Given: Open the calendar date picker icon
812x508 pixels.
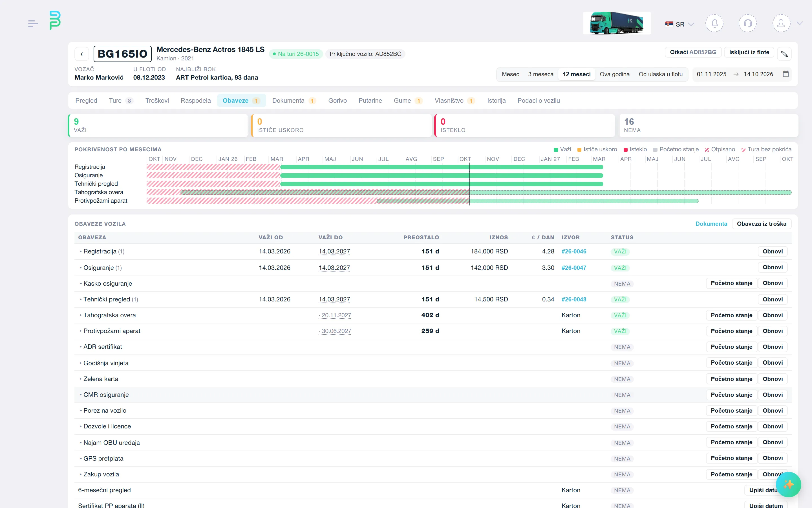Looking at the screenshot, I should [x=785, y=74].
